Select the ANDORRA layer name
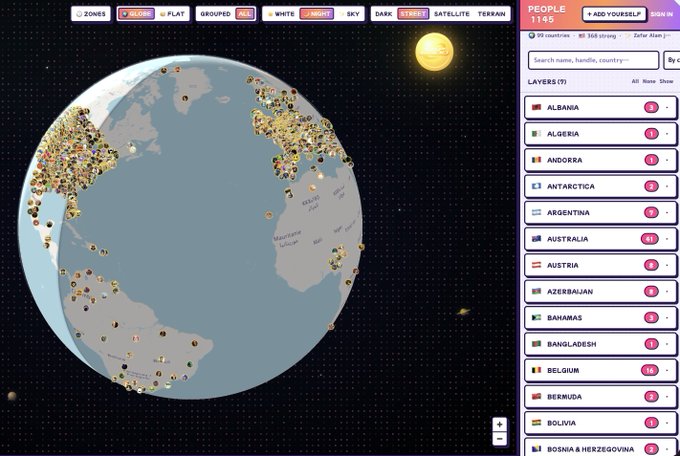The height and width of the screenshot is (456, 680). 564,160
